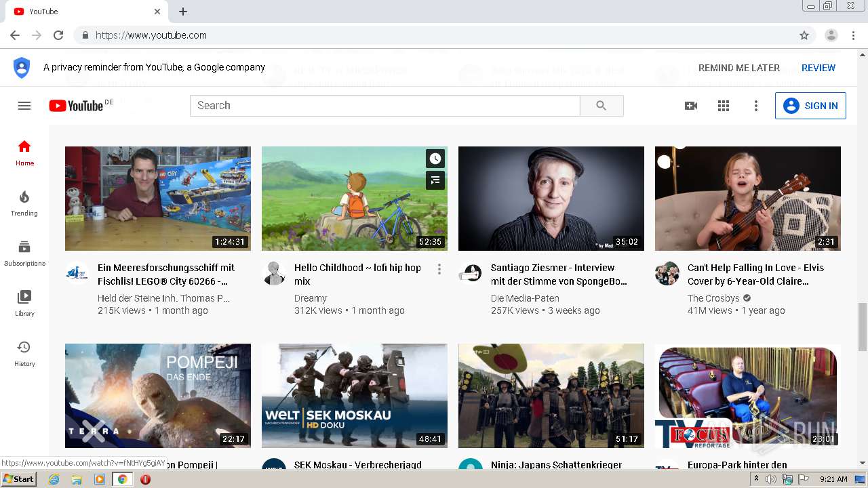The height and width of the screenshot is (488, 868).
Task: Open the create video camera icon
Action: 691,106
